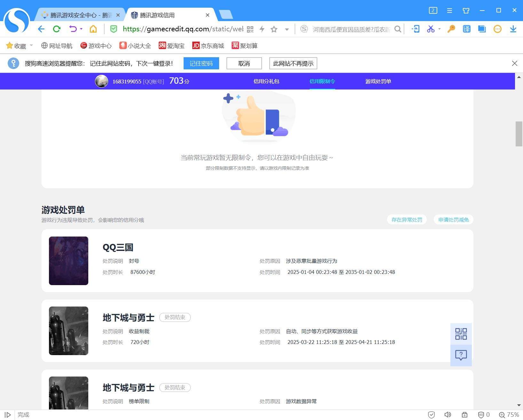Open the 爱淘宝 bookmark

[172, 46]
